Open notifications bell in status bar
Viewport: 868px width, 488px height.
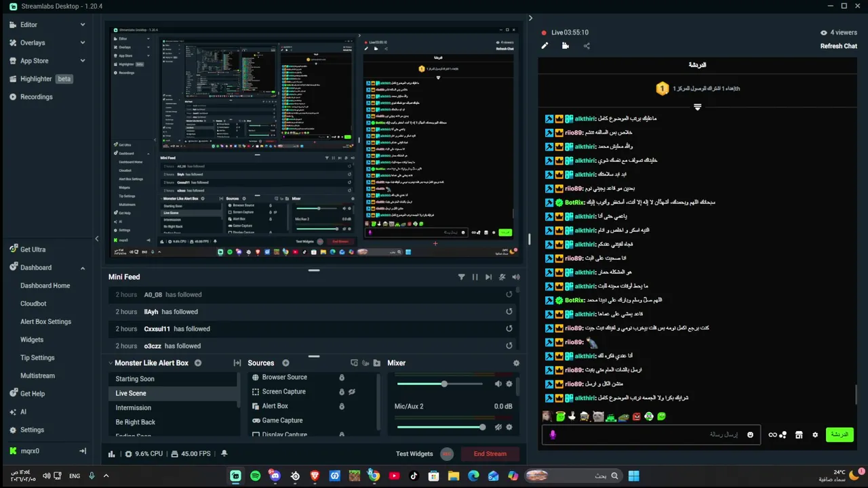coord(224,453)
